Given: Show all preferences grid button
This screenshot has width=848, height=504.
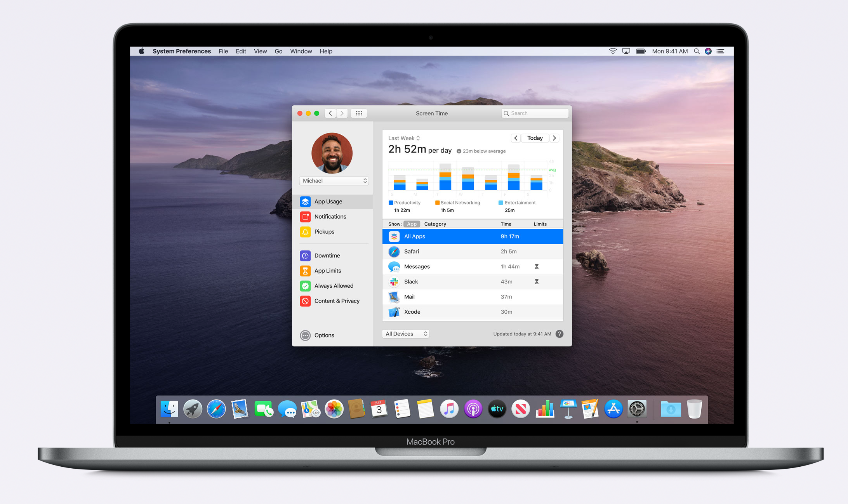Looking at the screenshot, I should pos(359,113).
